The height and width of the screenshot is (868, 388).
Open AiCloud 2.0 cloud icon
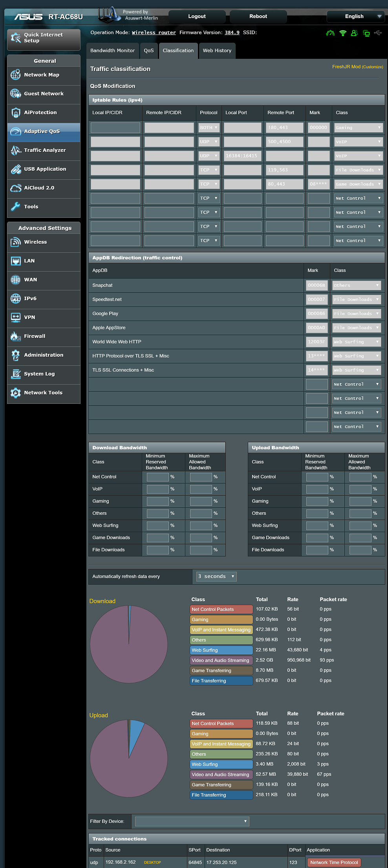click(16, 188)
